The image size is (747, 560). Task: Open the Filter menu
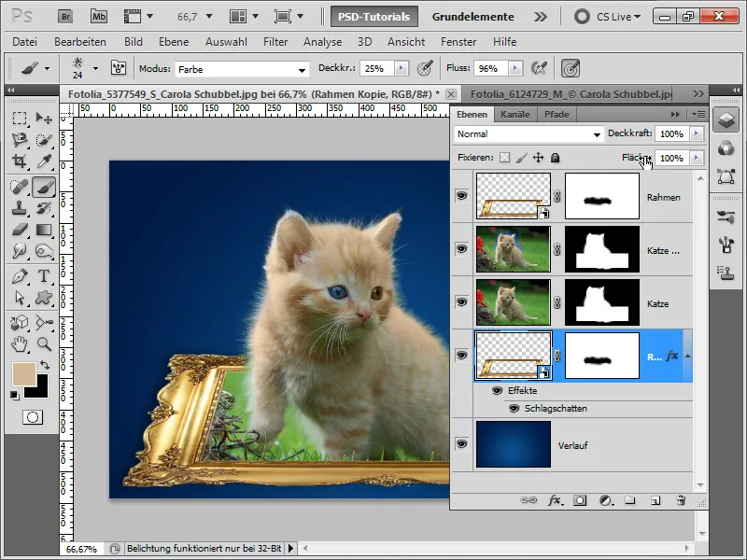275,42
